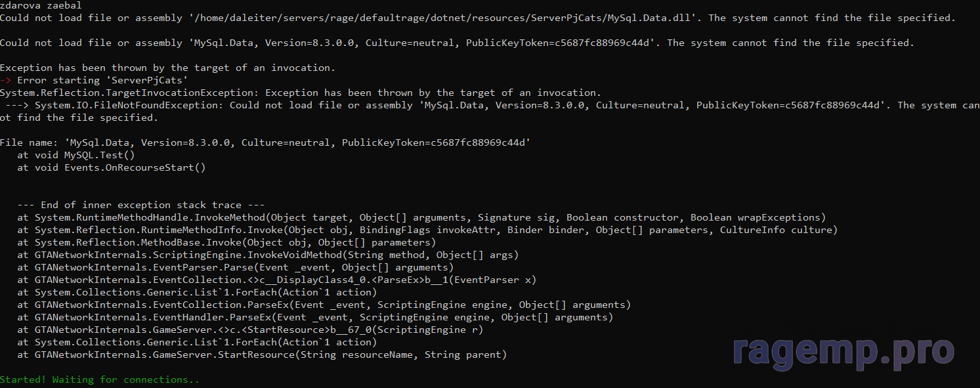Click the 'File name: MySql.Data' line

click(x=265, y=142)
